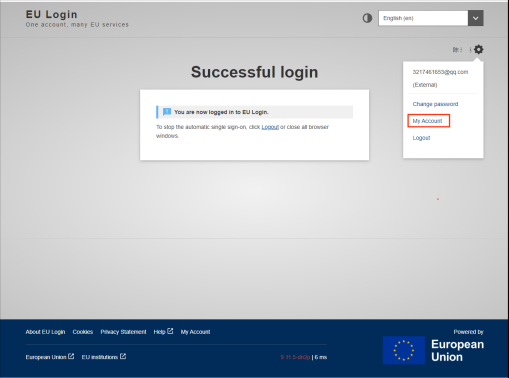
Task: Click the "(External)" label in the account menu
Action: pyautogui.click(x=425, y=85)
